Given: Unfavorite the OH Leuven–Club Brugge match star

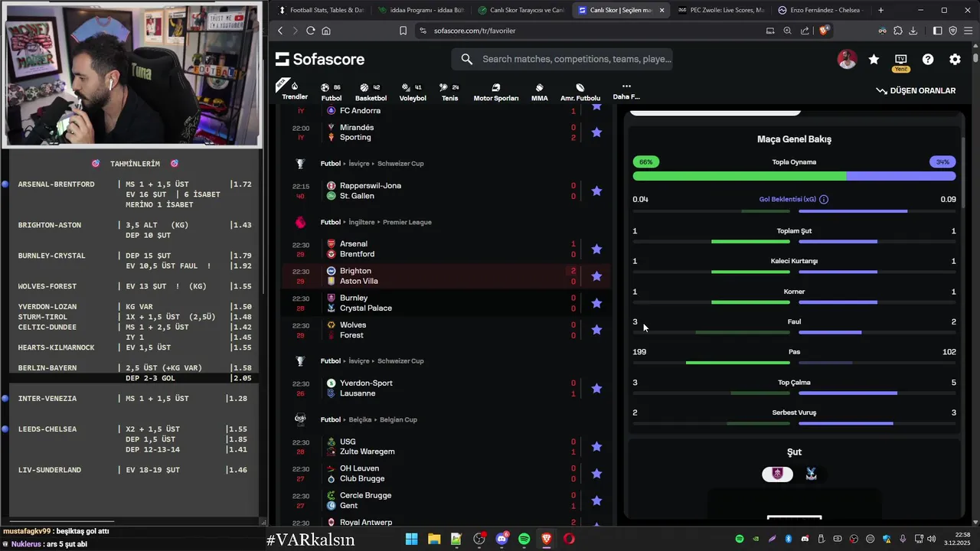Looking at the screenshot, I should click(x=596, y=474).
